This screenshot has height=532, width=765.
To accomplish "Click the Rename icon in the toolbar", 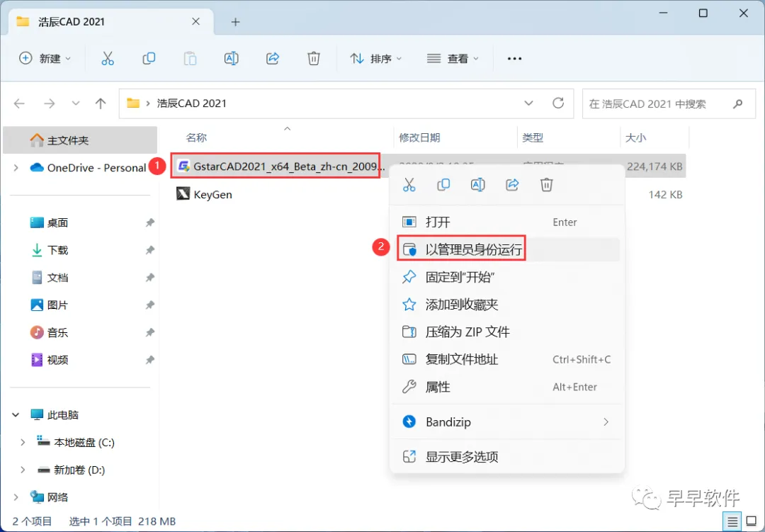I will (231, 59).
